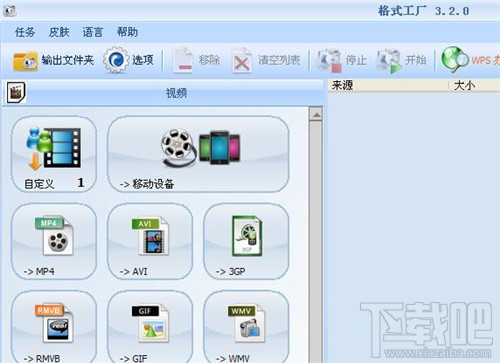Screen dimensions: 500x363
Task: Click the 来源 column header
Action: (388, 85)
